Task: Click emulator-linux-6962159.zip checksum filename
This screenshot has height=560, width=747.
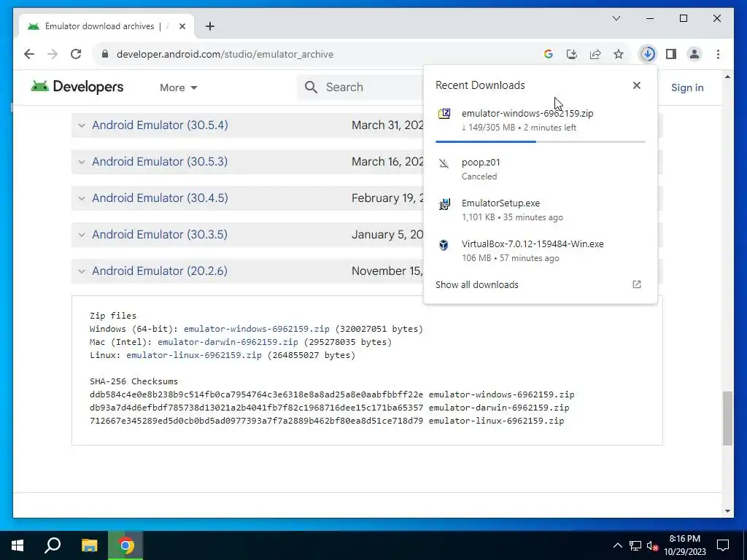Action: pos(496,421)
